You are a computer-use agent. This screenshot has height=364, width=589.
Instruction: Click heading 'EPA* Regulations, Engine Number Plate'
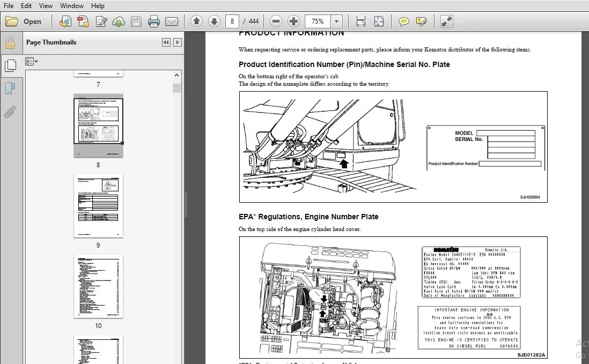tap(308, 217)
